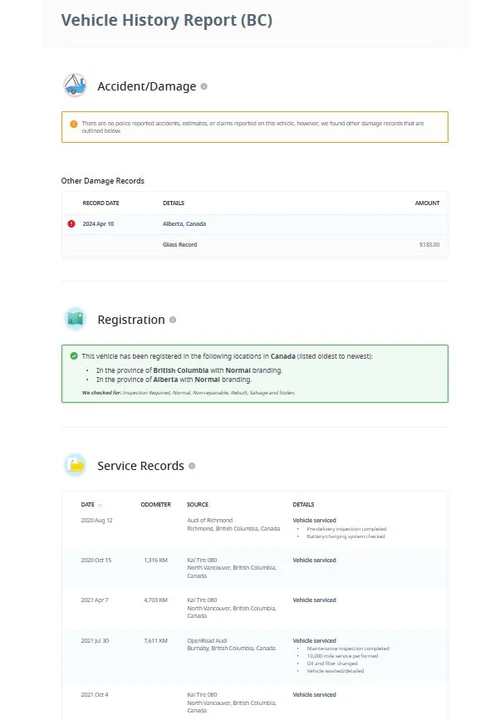
Task: Click the tow truck Accident/Damage icon
Action: tap(75, 85)
